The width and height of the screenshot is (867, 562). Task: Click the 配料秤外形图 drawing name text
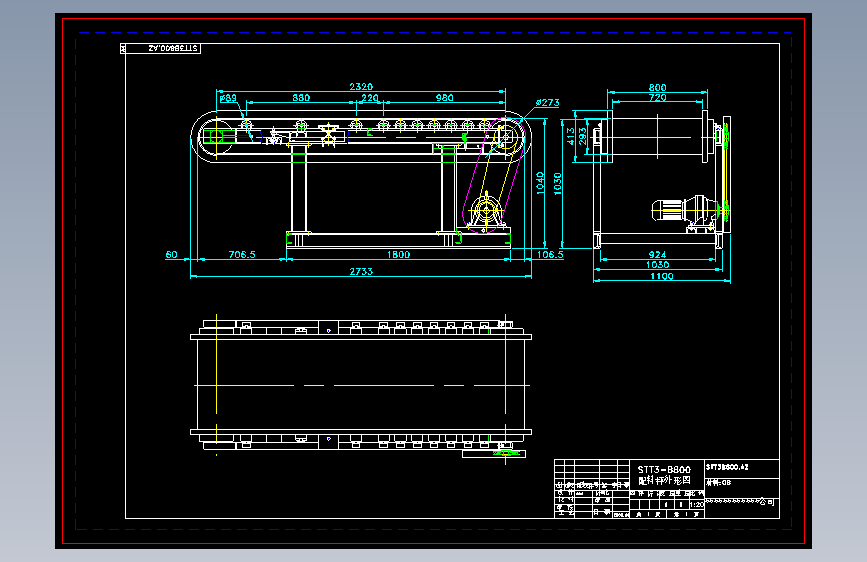664,480
